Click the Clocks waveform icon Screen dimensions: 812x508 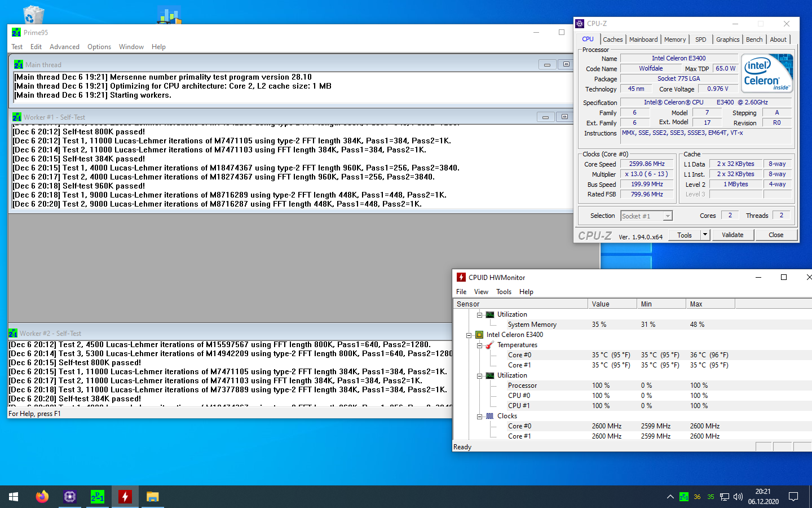[489, 416]
